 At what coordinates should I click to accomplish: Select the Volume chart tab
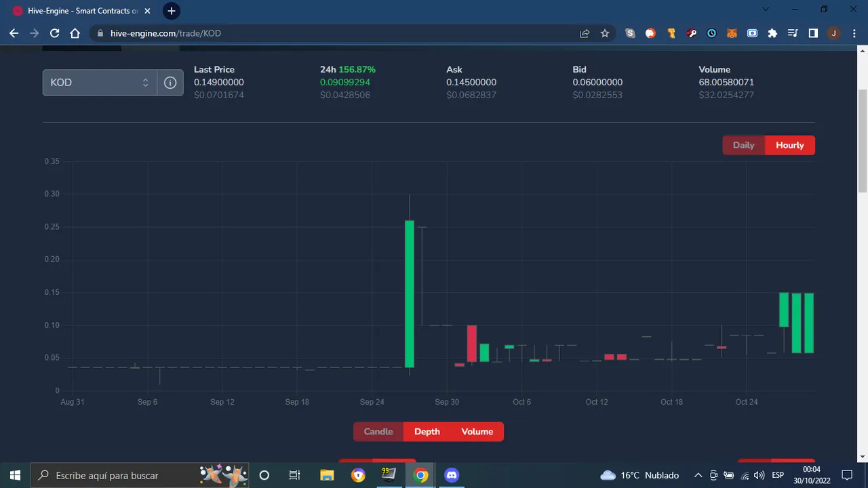477,432
